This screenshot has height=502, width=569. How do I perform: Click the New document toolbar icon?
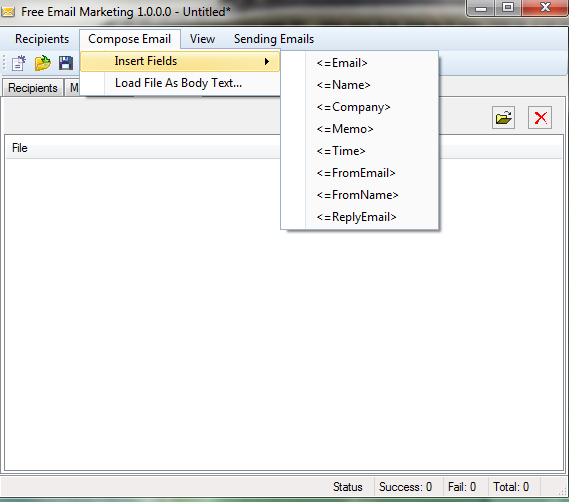[x=19, y=63]
